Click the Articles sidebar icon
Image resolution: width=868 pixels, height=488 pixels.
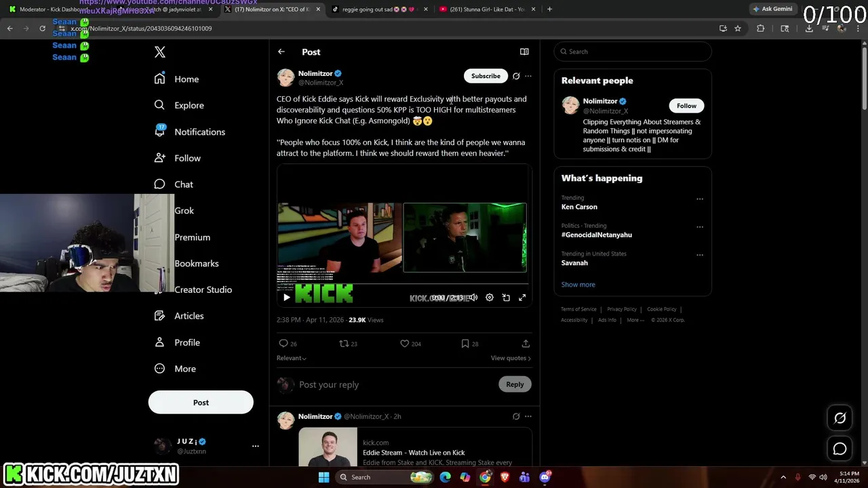coord(159,316)
